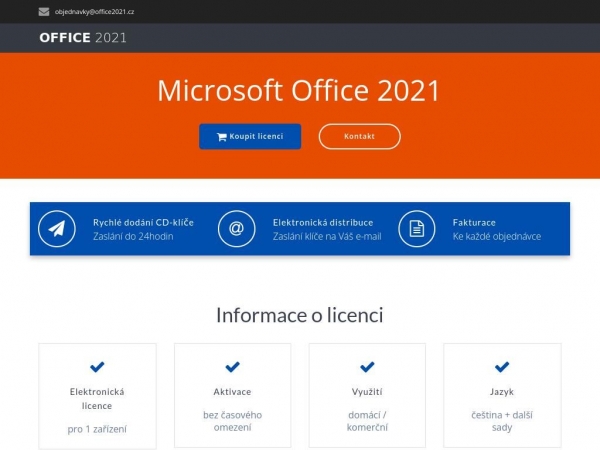
Task: Click the Informace o licenci heading
Action: 300,315
